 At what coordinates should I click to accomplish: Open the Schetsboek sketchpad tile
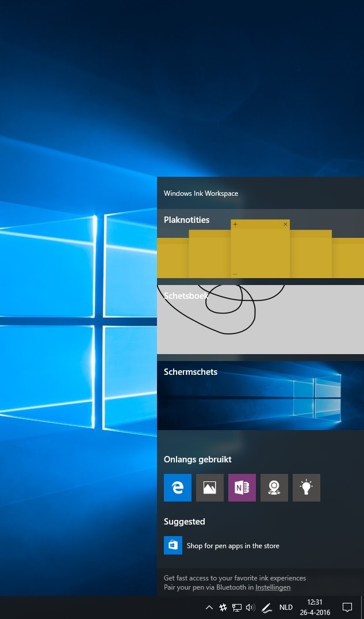(260, 320)
